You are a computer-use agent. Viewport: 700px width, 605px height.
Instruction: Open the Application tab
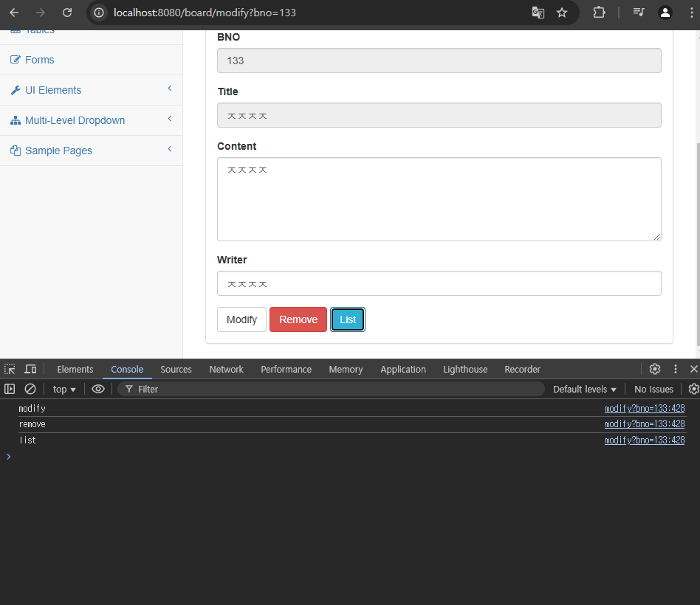[403, 370]
